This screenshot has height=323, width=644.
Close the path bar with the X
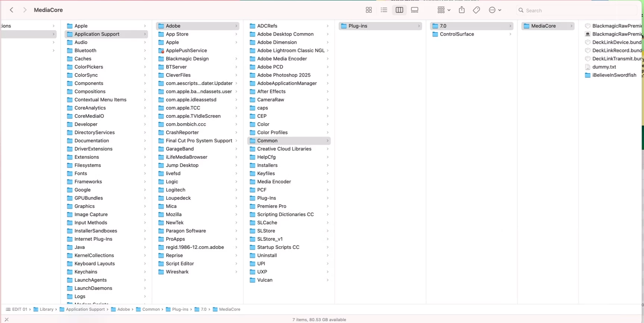click(6, 320)
